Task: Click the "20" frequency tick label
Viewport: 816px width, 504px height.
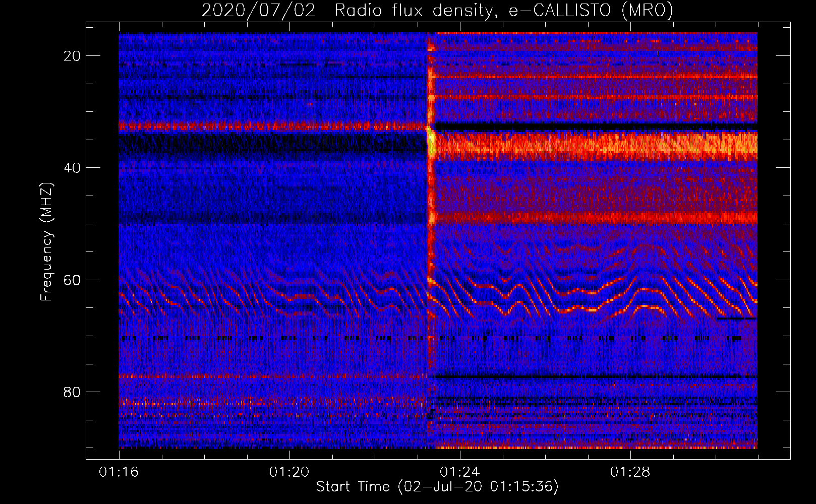Action: (73, 56)
